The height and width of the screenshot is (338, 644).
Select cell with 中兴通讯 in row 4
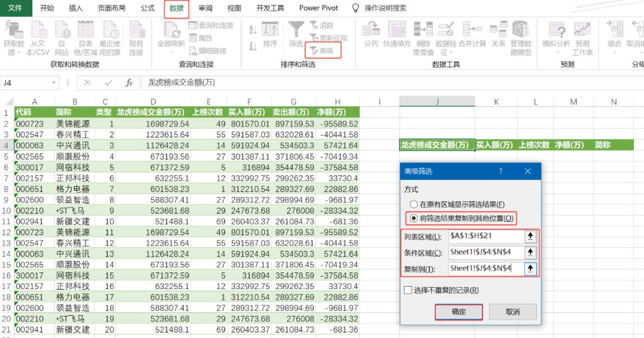click(x=74, y=145)
